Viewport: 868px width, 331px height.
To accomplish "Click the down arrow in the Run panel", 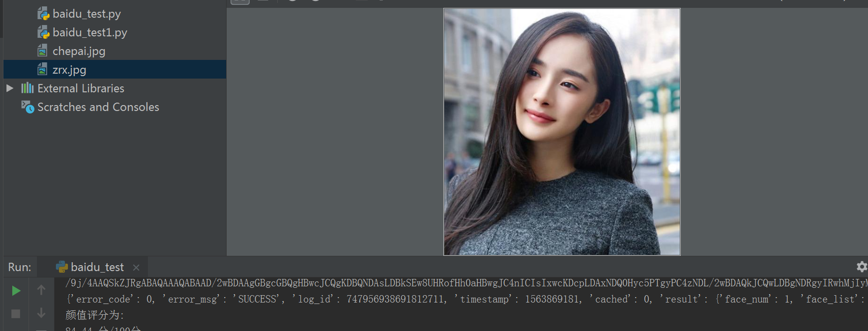I will pos(41,313).
